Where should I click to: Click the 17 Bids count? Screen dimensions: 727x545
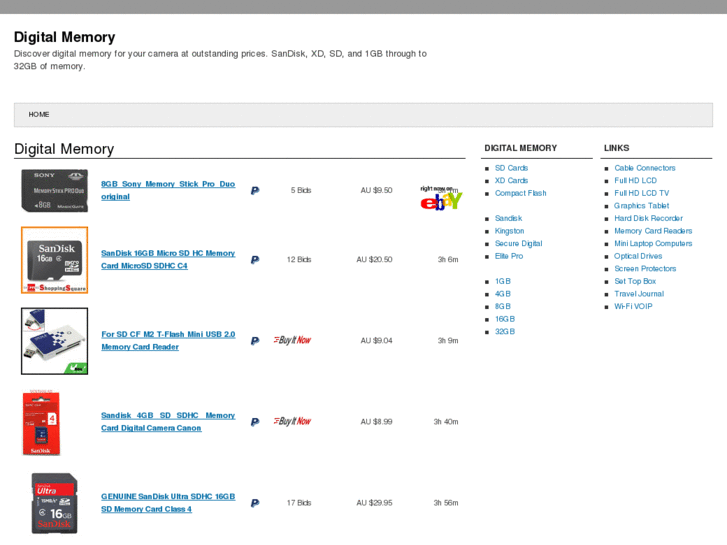(299, 503)
